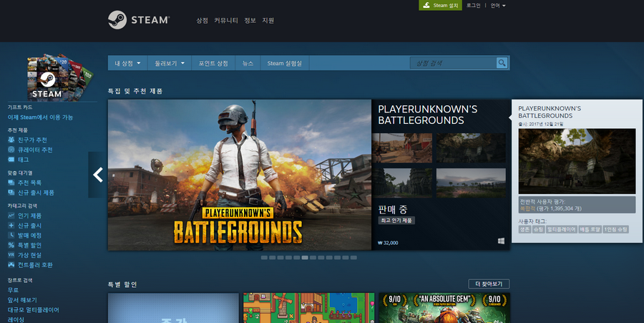Click the green Steam 설치 button
644x323 pixels.
[x=440, y=5]
